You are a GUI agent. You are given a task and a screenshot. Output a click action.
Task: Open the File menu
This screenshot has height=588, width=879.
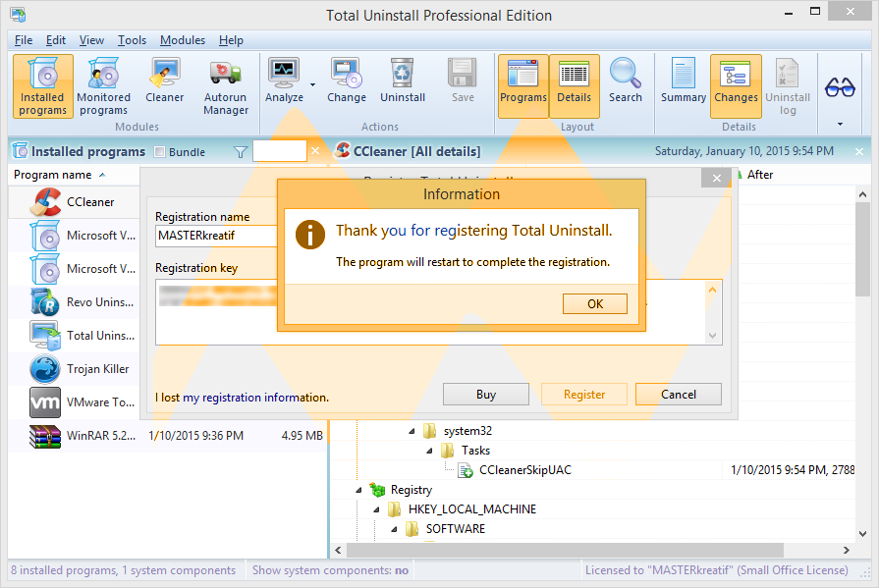coord(23,40)
